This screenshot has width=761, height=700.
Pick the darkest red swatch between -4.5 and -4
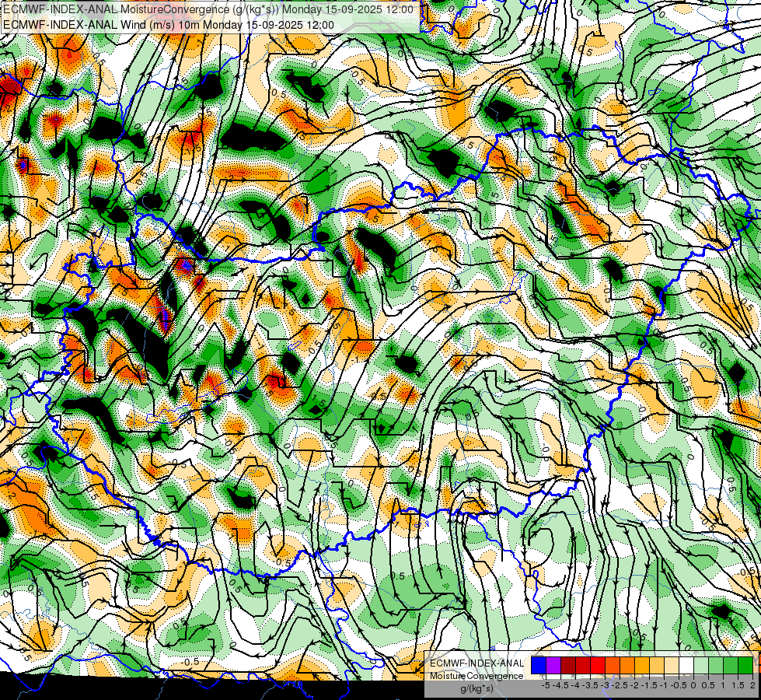click(x=568, y=666)
